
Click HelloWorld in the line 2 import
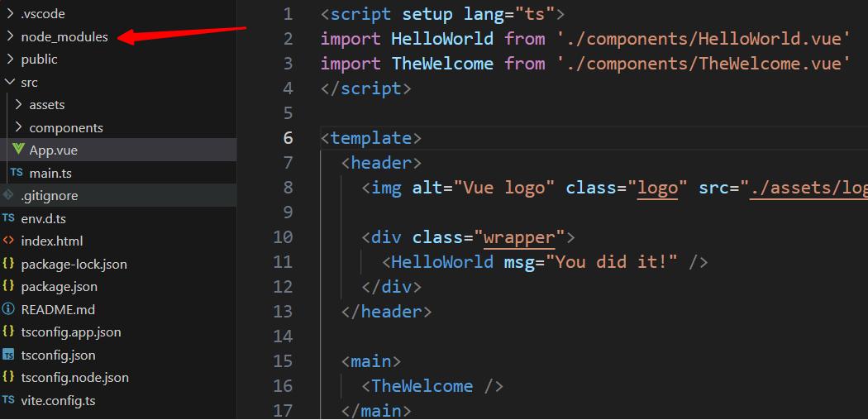tap(442, 39)
